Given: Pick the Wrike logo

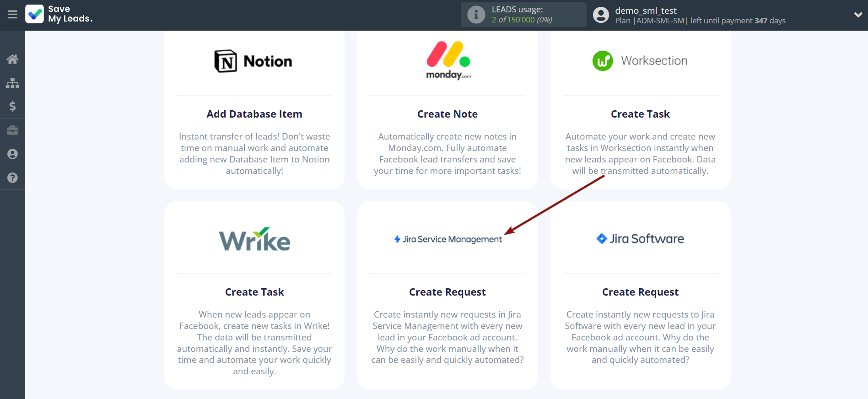Looking at the screenshot, I should [254, 239].
